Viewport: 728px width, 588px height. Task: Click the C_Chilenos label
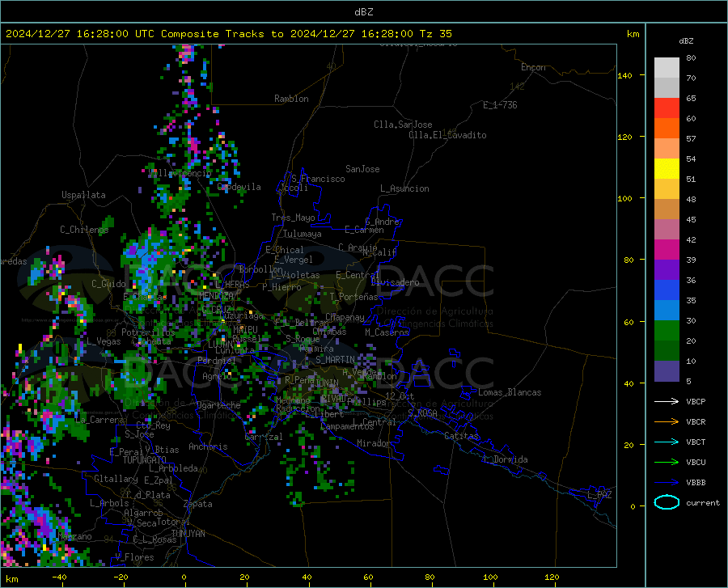[84, 229]
